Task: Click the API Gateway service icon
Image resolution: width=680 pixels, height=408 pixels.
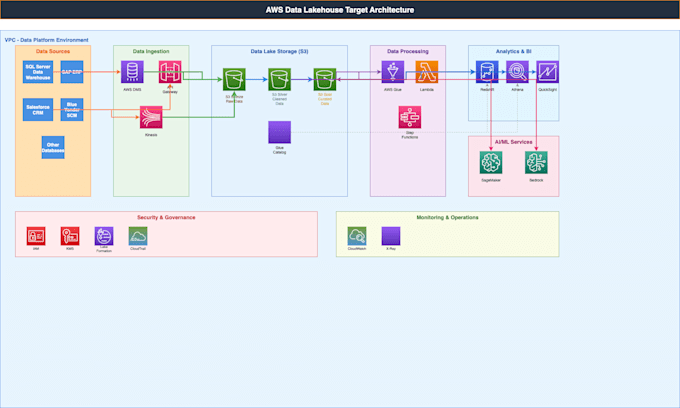Action: coord(170,72)
